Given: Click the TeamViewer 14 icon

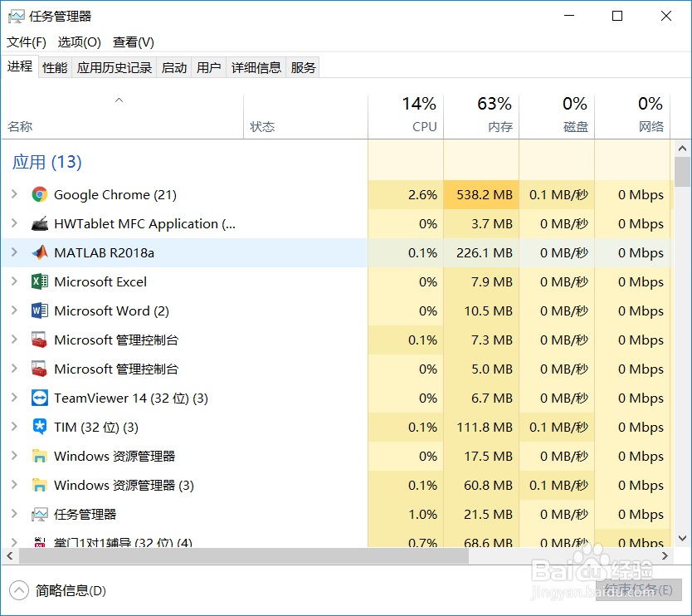Looking at the screenshot, I should pyautogui.click(x=39, y=398).
